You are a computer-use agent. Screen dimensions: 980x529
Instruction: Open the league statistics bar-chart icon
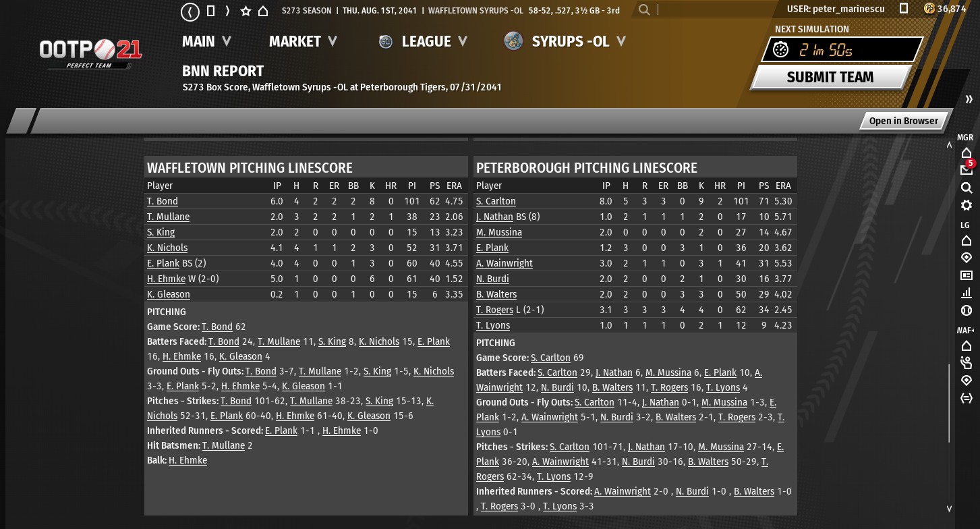point(966,293)
